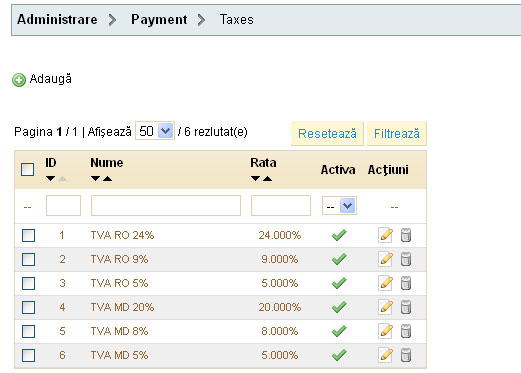The height and width of the screenshot is (373, 521).
Task: Toggle active checkmark for TVA RO 9%
Action: (339, 259)
